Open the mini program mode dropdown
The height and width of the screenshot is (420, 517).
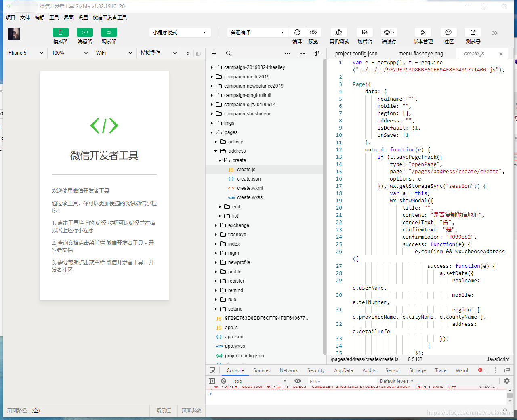(x=180, y=32)
